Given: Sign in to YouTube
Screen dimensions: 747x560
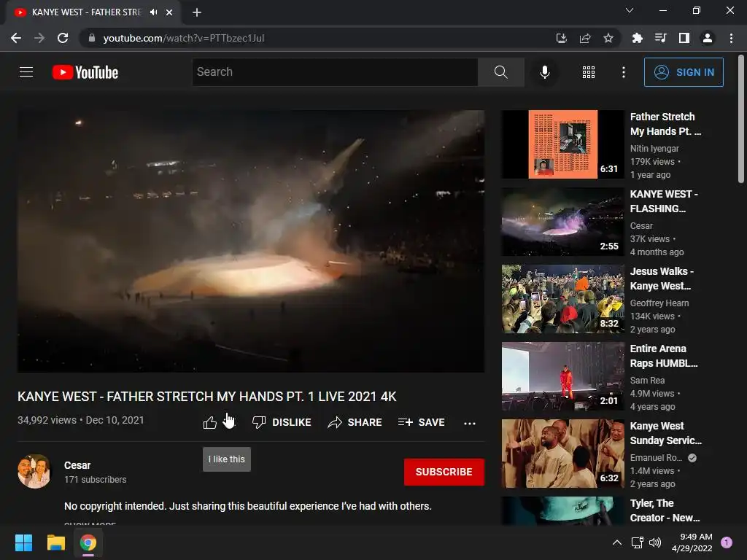Looking at the screenshot, I should pyautogui.click(x=684, y=72).
